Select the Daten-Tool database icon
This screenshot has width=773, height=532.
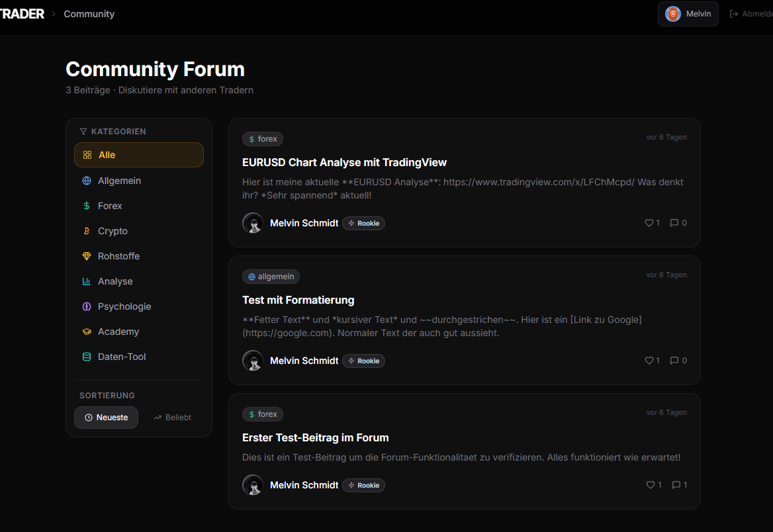[87, 357]
